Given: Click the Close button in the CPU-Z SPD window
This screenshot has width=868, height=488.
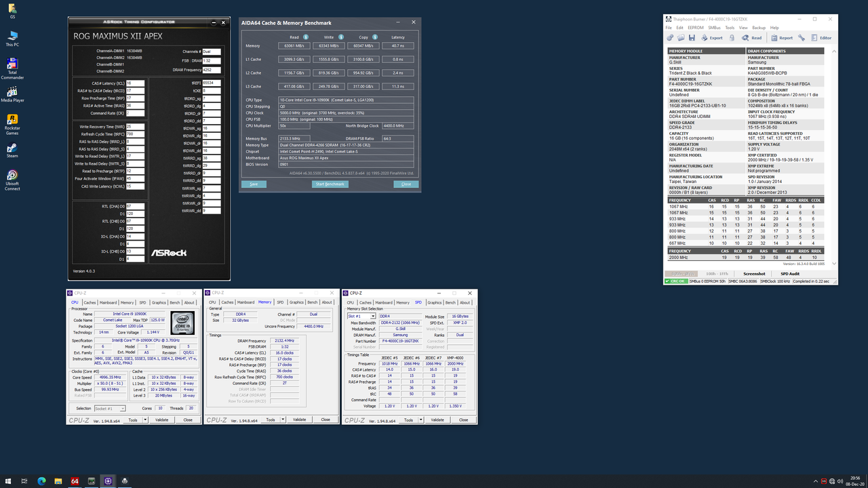Looking at the screenshot, I should (x=463, y=420).
